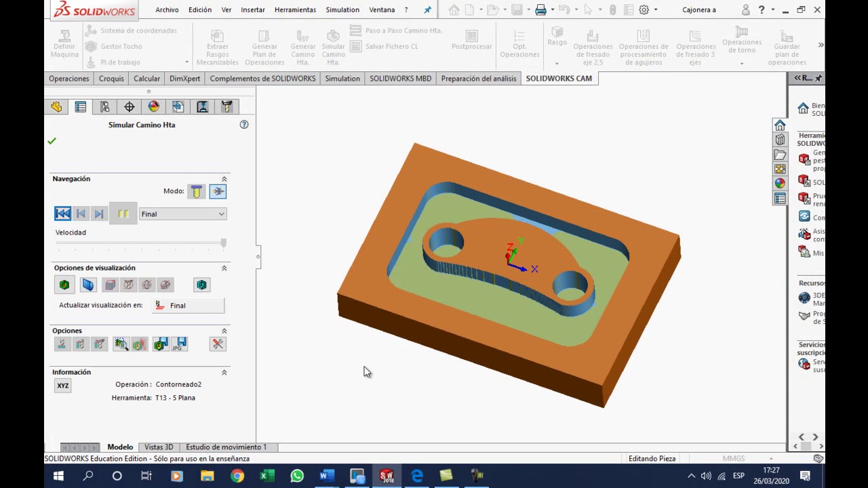
Task: Show XYZ coordinate information
Action: [x=63, y=386]
